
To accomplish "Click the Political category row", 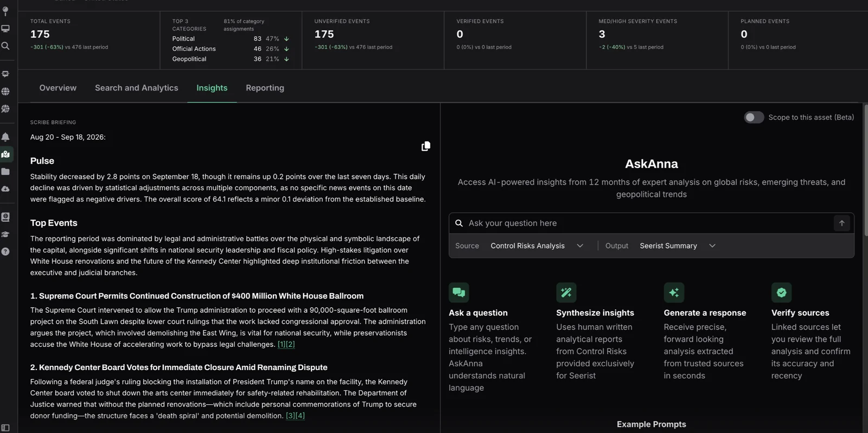I will 231,39.
